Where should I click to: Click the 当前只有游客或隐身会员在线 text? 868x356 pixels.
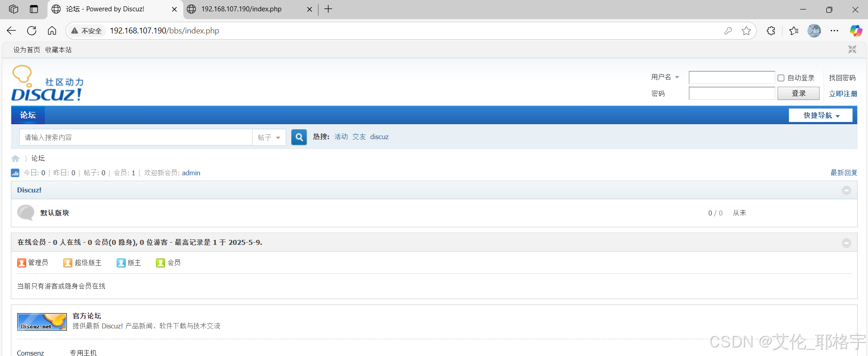click(x=61, y=286)
